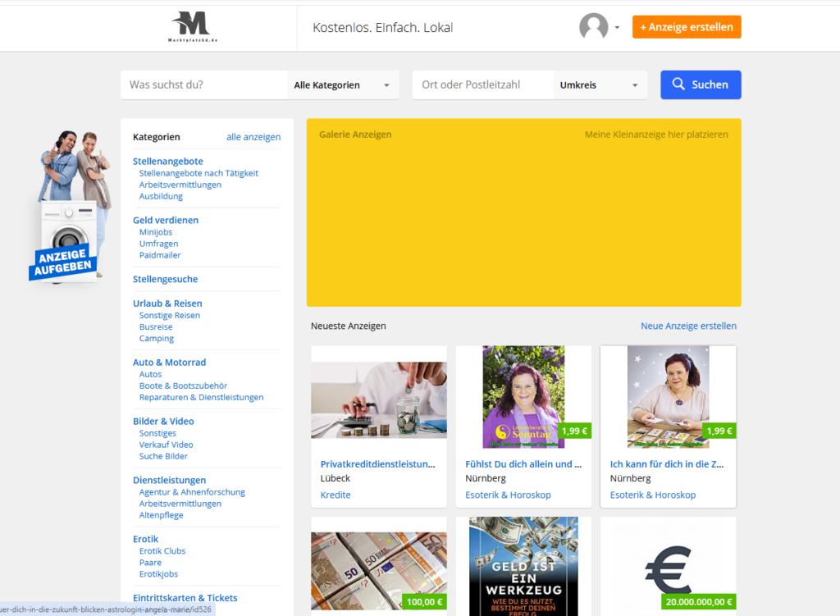This screenshot has width=840, height=616.
Task: Select the Minijobs subcategory link
Action: [156, 232]
